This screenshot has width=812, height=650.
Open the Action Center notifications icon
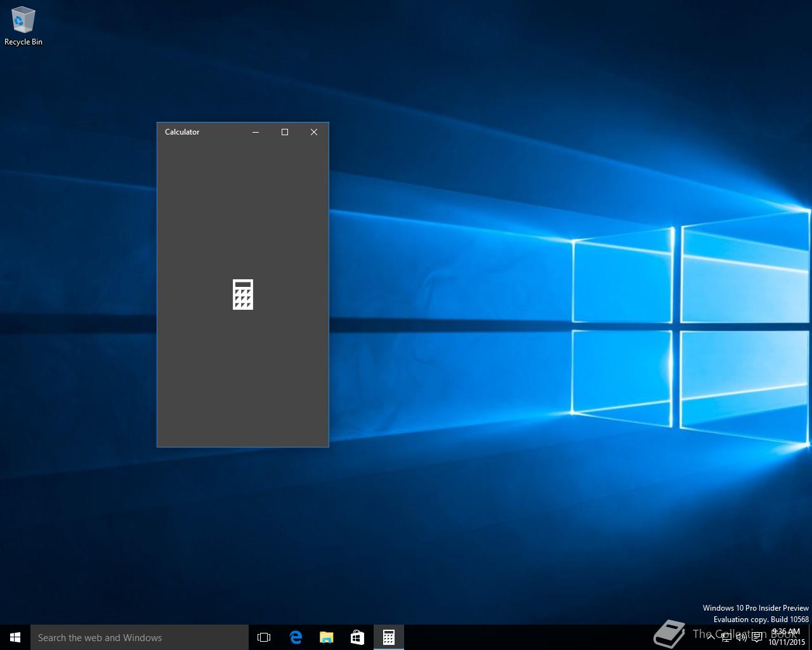pyautogui.click(x=757, y=637)
